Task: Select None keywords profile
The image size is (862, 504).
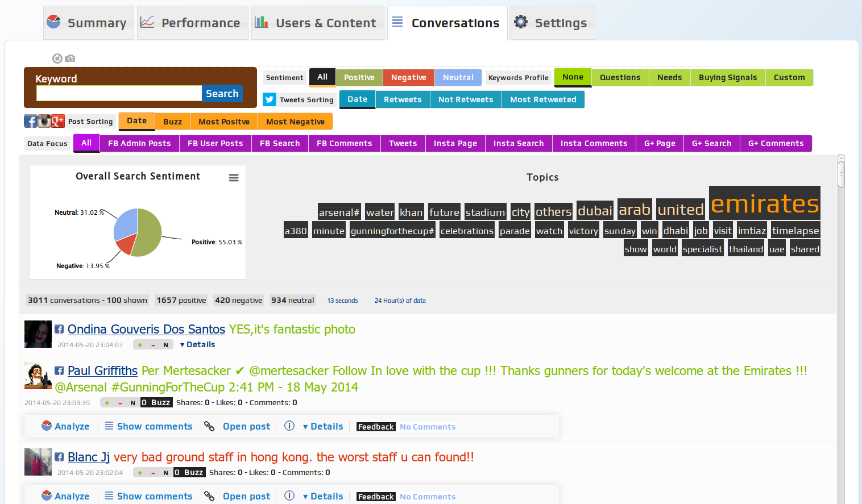Action: [x=573, y=77]
